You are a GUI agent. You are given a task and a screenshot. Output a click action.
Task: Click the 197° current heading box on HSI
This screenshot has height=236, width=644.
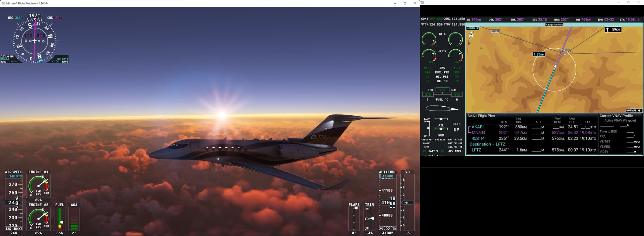(x=34, y=15)
